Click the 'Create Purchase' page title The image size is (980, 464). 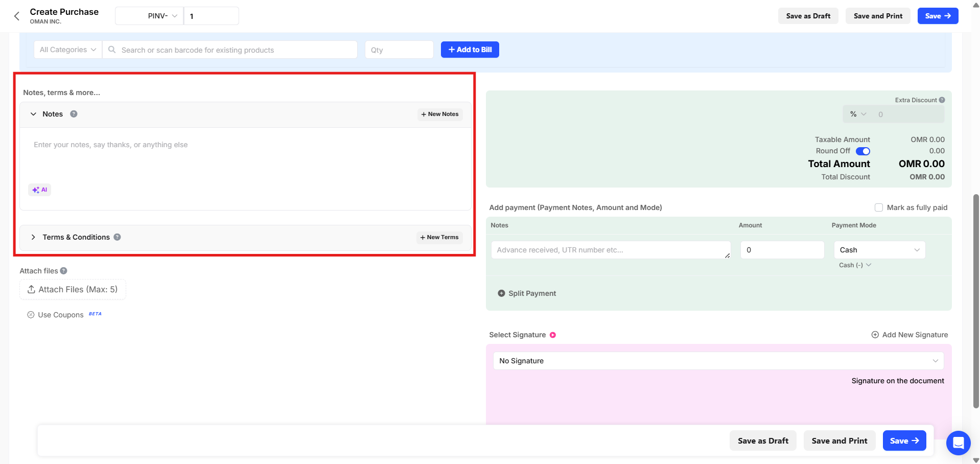[x=64, y=12]
